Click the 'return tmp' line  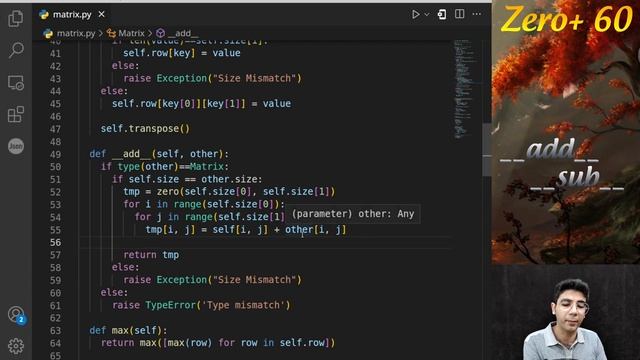point(151,255)
